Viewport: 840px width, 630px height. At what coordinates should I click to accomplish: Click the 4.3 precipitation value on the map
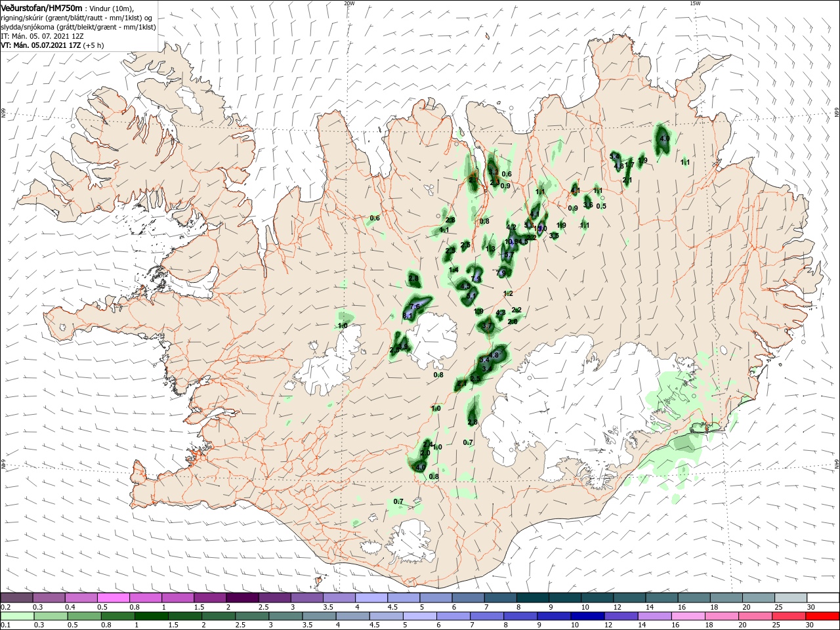coord(501,313)
